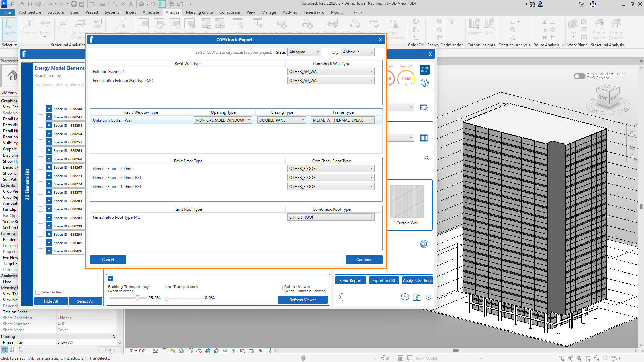Screen dimensions: 644x362
Task: Click the Analysis Settings button
Action: [417, 281]
